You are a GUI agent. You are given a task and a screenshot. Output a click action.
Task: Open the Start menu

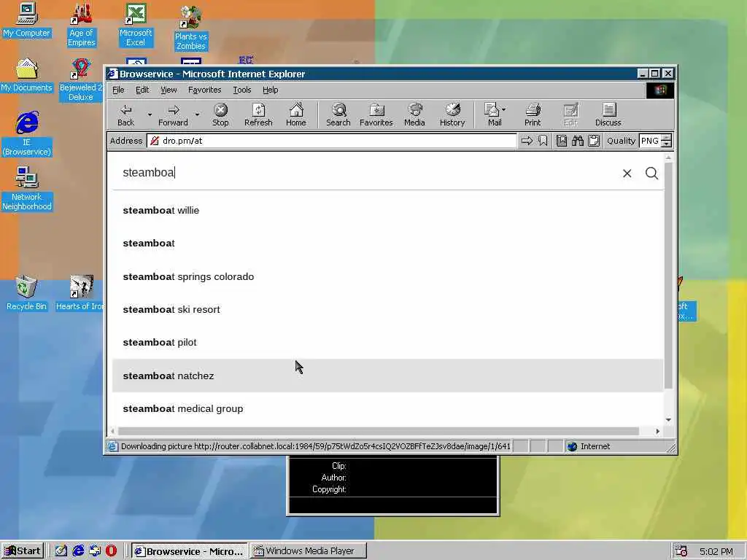tap(23, 551)
